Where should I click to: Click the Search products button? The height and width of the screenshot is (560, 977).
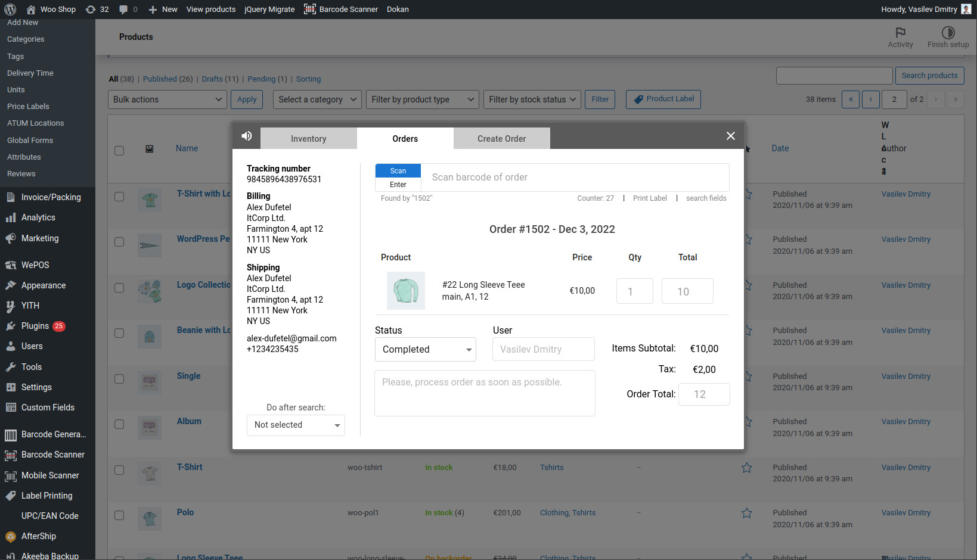[929, 76]
